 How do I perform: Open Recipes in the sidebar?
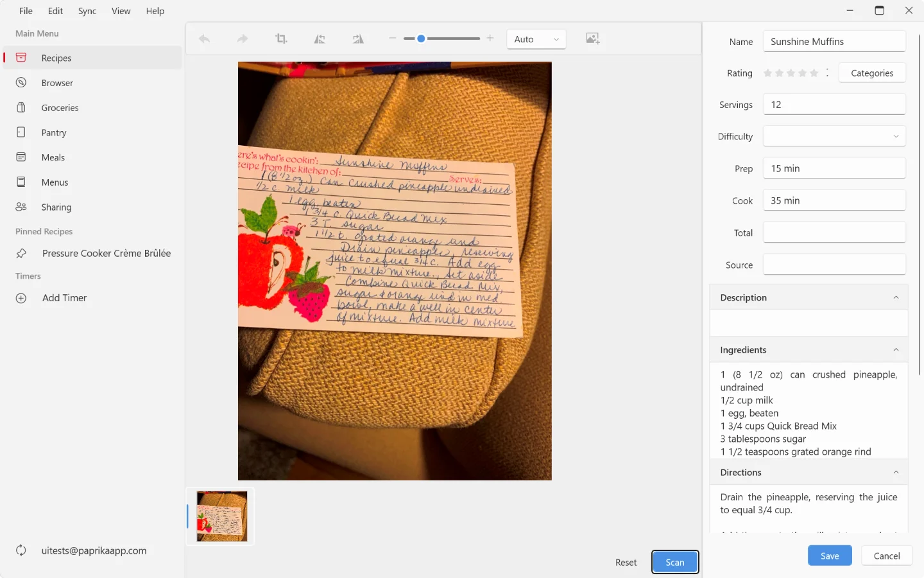pos(93,58)
